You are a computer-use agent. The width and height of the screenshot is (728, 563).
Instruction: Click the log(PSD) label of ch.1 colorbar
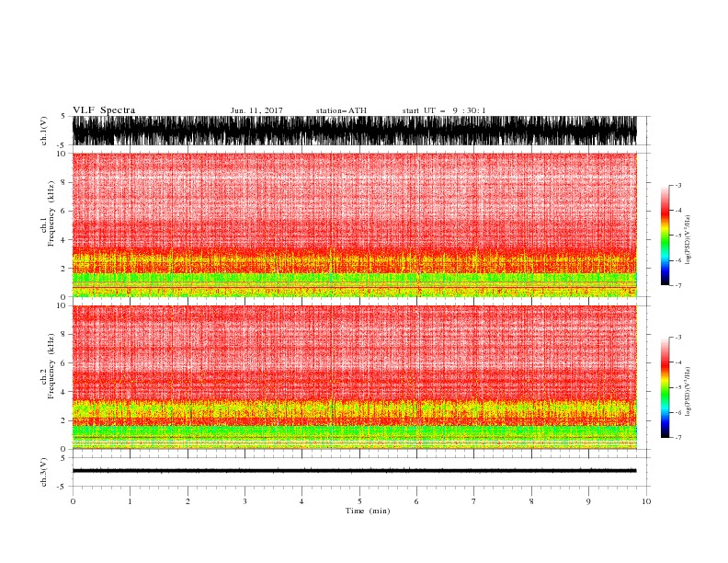tap(688, 240)
